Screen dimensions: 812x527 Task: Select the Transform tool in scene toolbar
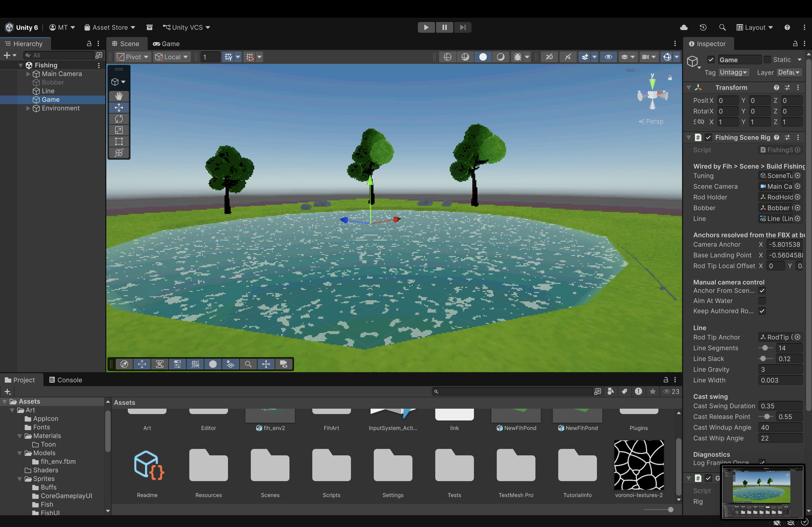(119, 152)
